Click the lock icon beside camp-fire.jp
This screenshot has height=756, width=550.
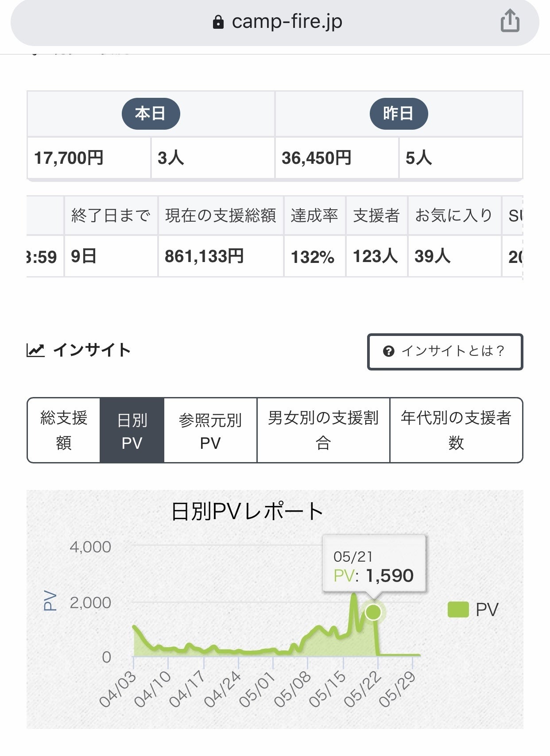(218, 22)
